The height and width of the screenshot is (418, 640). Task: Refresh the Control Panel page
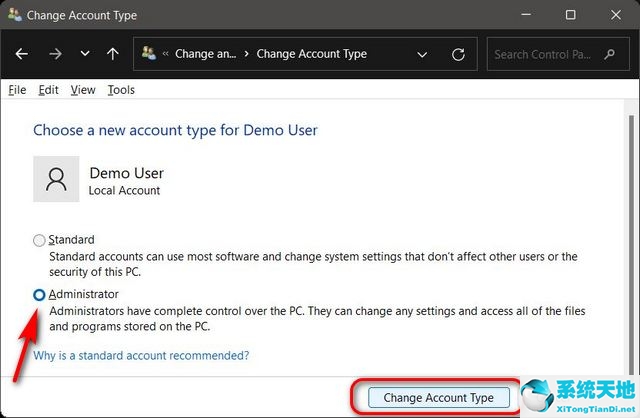[x=458, y=54]
